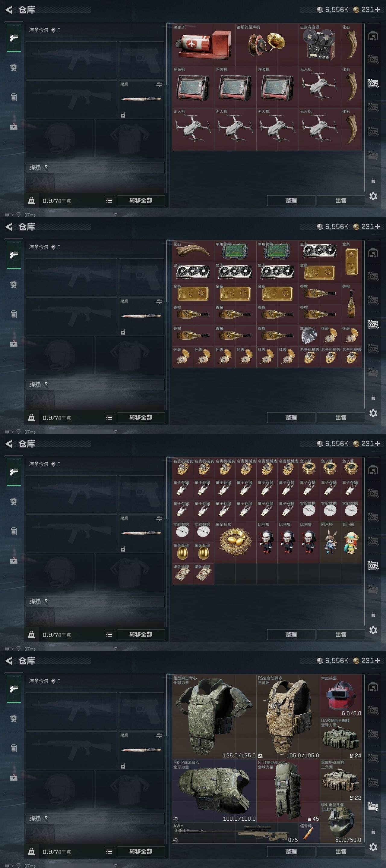Viewport: 386px width, 868px height.
Task: Open the settings gear beside 出售 in the 黄金鸟窝 screen
Action: 373,630
